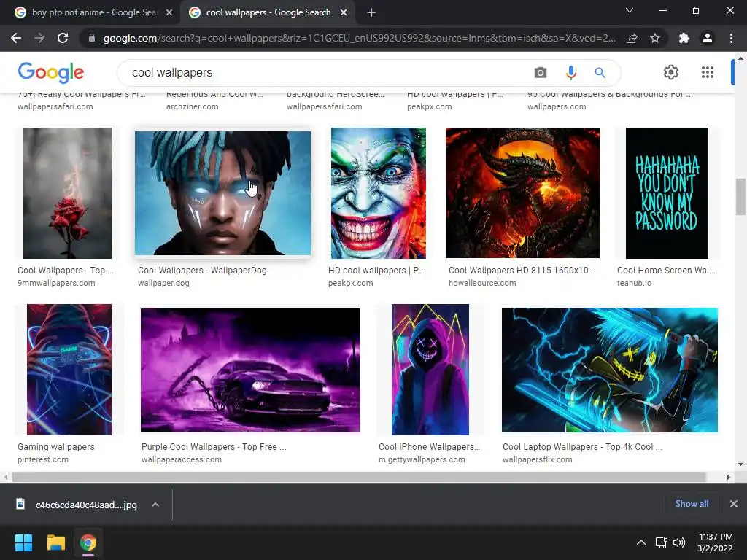Open the Extensions puzzle icon

(x=684, y=38)
